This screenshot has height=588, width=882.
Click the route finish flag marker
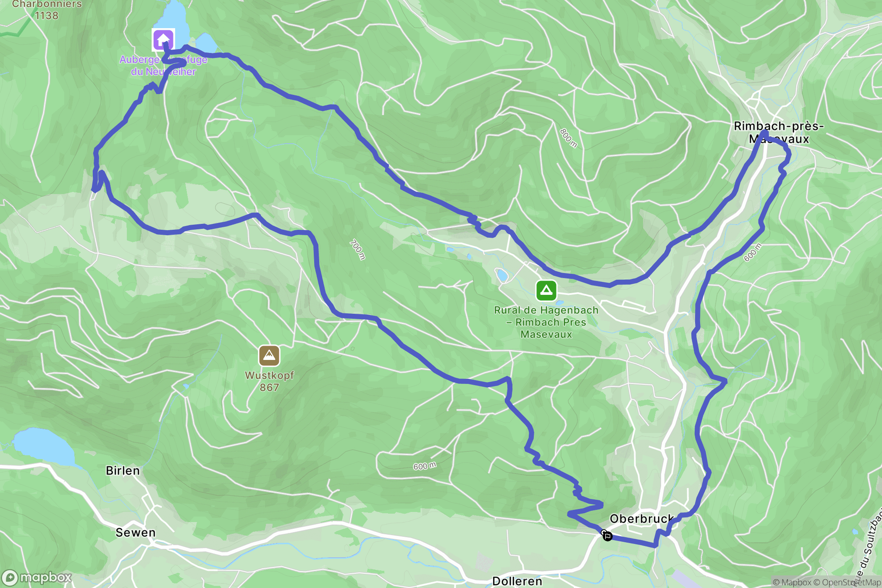[x=607, y=536]
